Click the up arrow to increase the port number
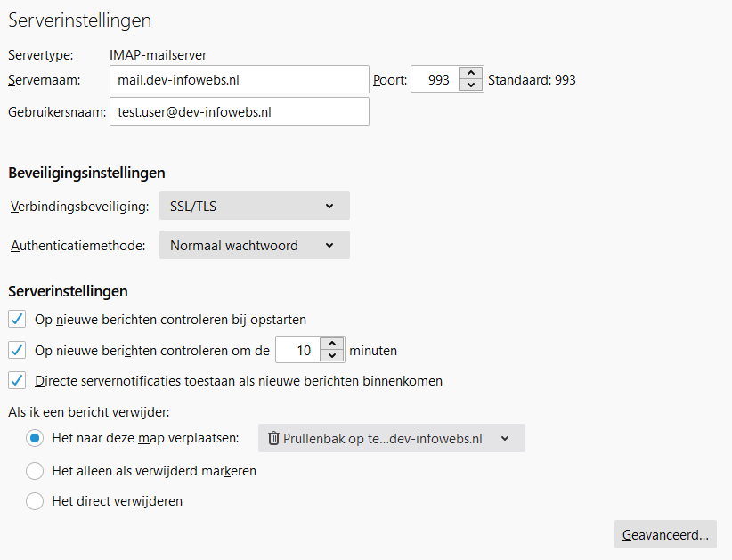Viewport: 732px width, 560px height. tap(470, 73)
